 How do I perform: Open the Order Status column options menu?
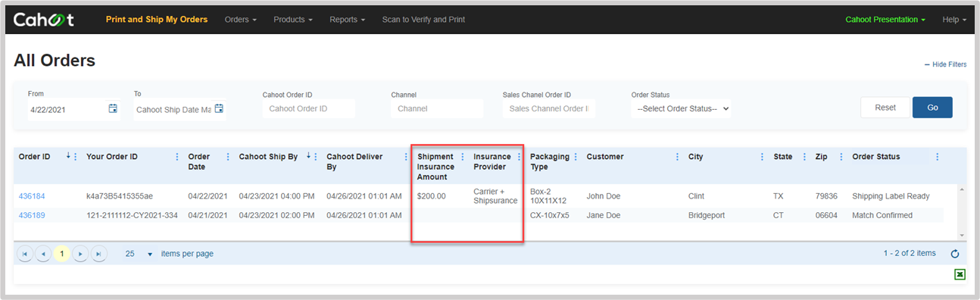(x=937, y=157)
